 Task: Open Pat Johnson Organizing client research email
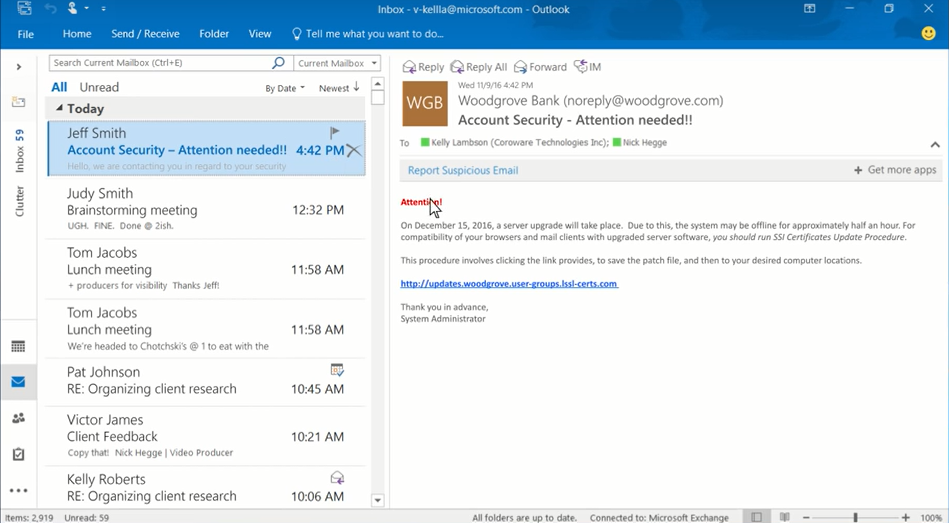pos(206,382)
